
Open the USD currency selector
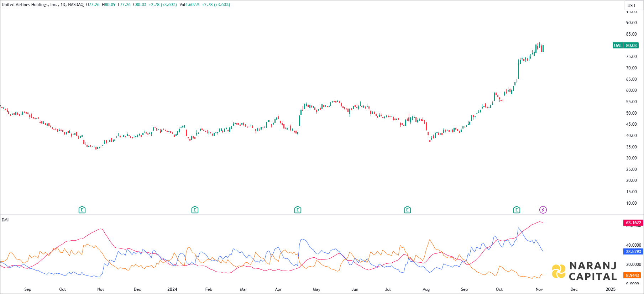click(x=631, y=5)
